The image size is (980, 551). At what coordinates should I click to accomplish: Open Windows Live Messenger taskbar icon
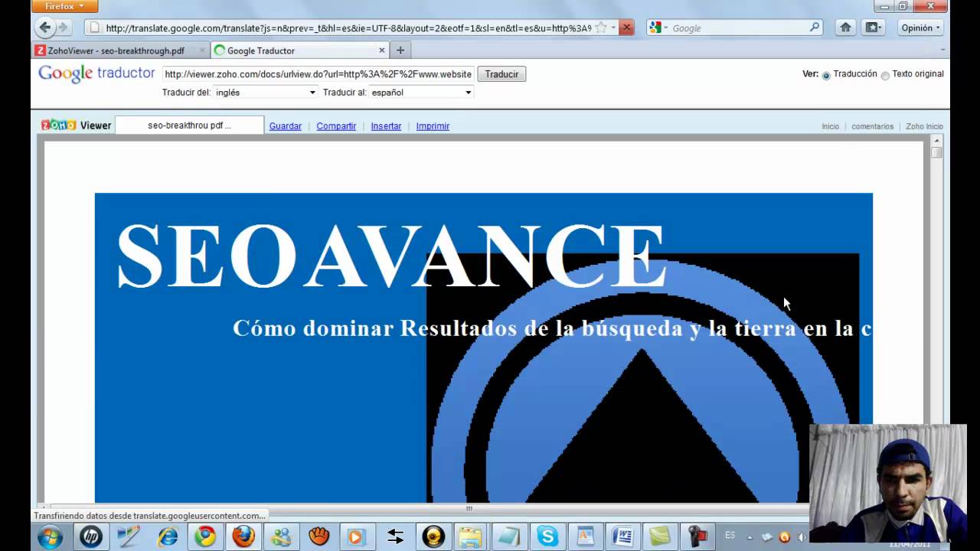tap(281, 536)
